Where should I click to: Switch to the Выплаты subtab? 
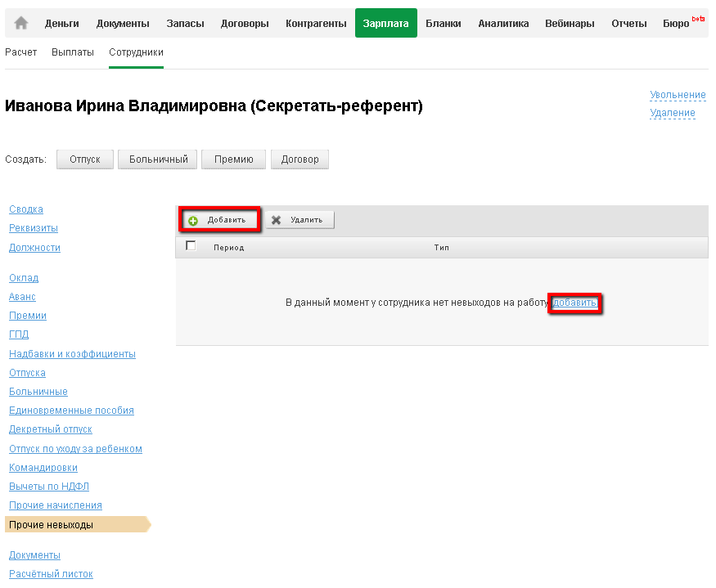tap(73, 52)
